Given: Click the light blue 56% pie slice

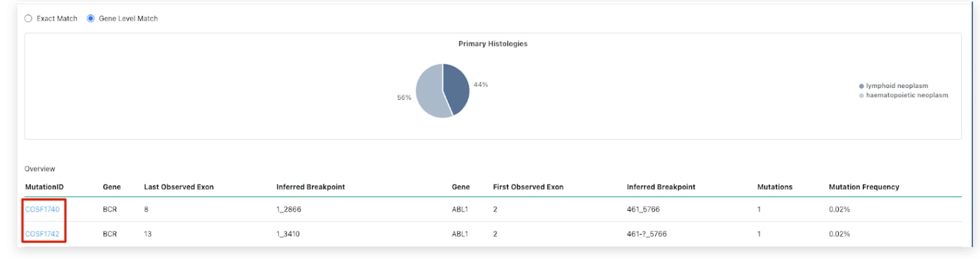Looking at the screenshot, I should point(430,94).
